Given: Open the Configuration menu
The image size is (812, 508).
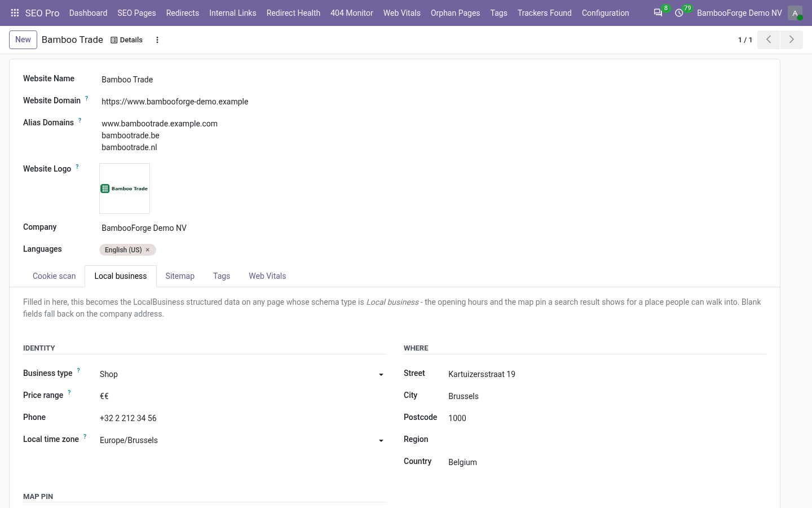Looking at the screenshot, I should click(605, 13).
